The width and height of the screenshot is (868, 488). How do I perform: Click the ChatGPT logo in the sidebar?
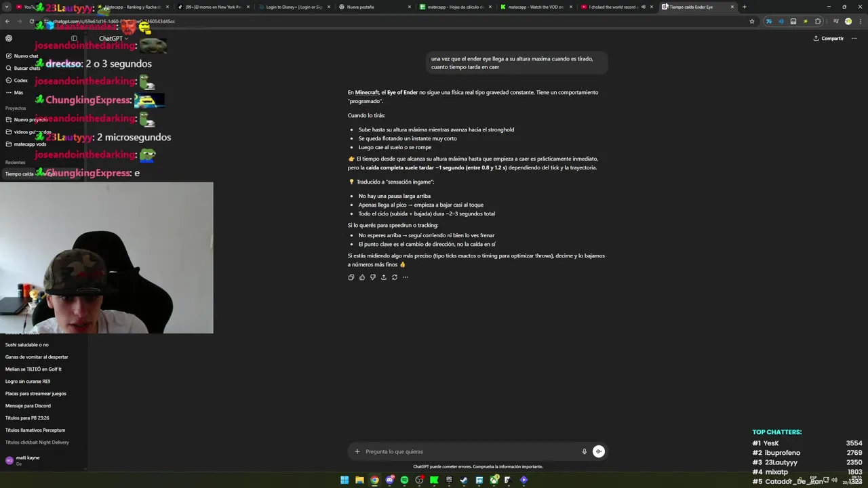pos(9,39)
